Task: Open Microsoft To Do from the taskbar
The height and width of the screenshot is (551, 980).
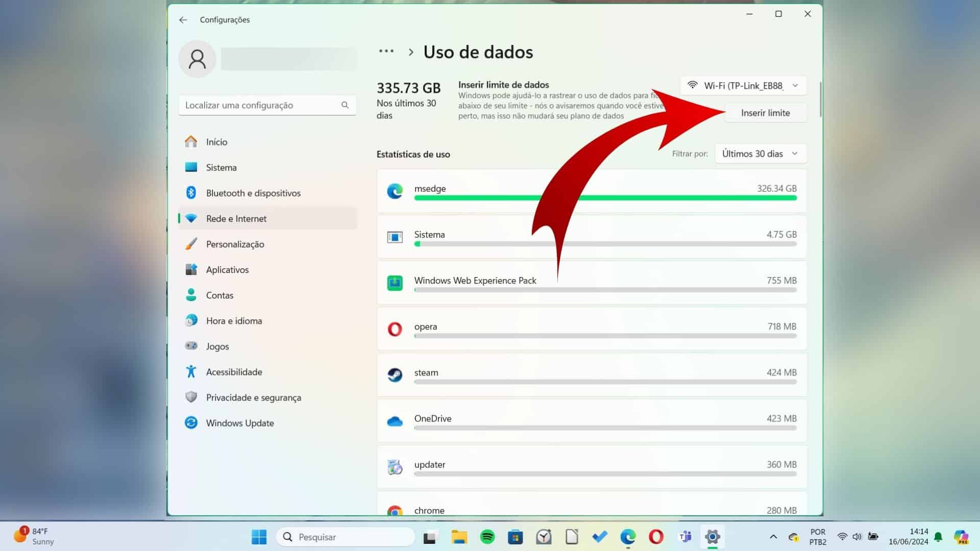Action: (x=599, y=537)
